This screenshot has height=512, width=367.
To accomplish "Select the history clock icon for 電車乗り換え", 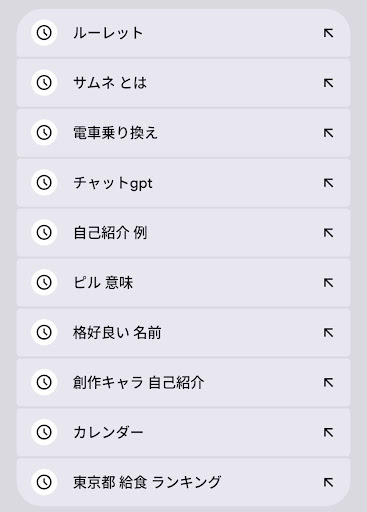I will tap(44, 132).
